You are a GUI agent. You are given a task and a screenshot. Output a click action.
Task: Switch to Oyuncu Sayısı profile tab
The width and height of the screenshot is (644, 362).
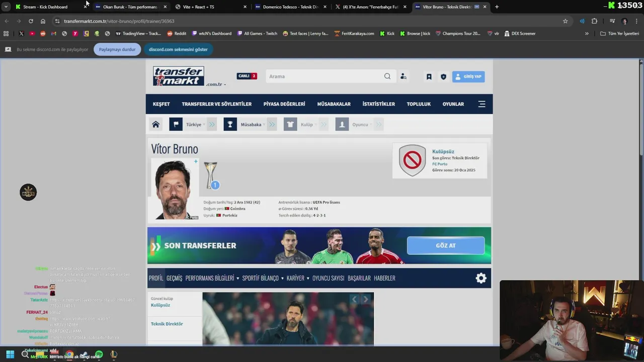tap(328, 278)
